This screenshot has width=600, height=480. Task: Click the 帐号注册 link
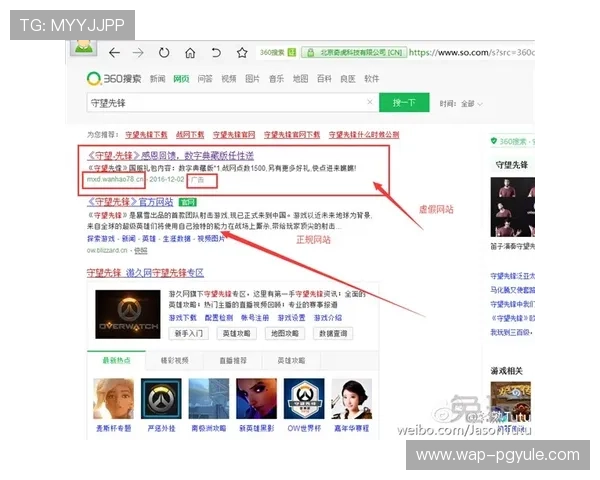[x=255, y=318]
